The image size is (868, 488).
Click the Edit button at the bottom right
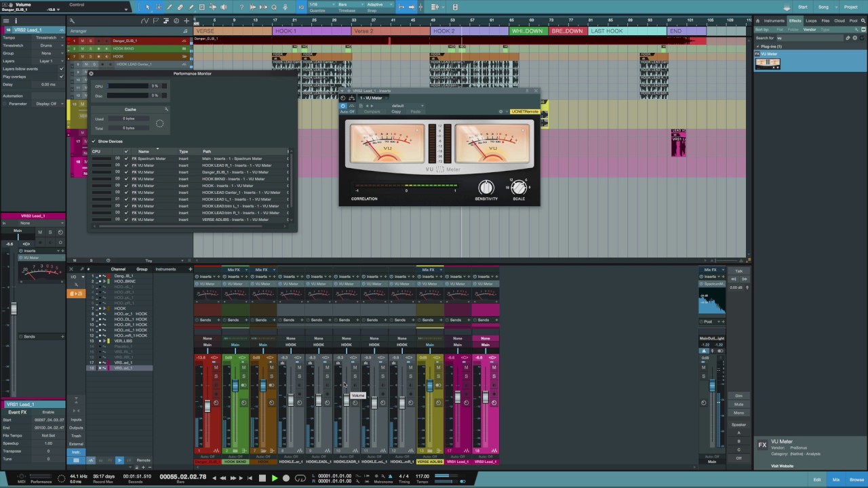[817, 480]
